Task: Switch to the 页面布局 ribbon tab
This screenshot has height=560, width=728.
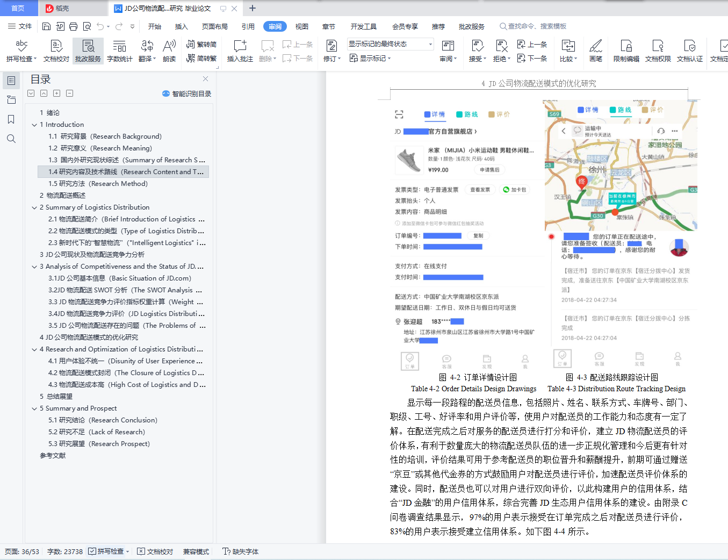Action: pos(215,26)
